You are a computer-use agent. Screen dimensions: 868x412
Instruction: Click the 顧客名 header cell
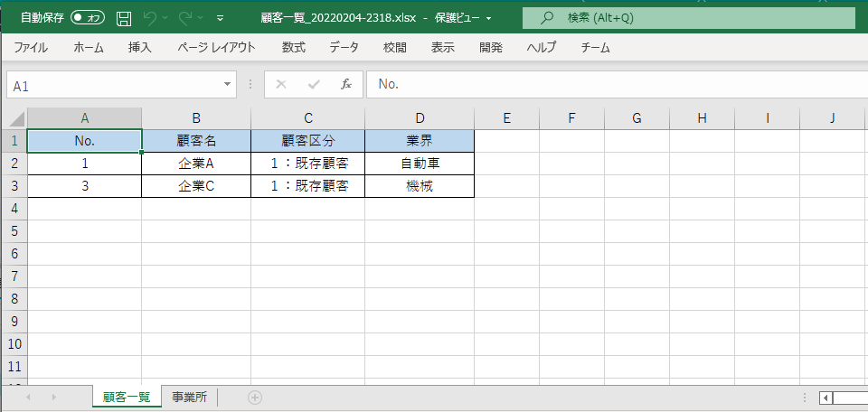pos(196,140)
